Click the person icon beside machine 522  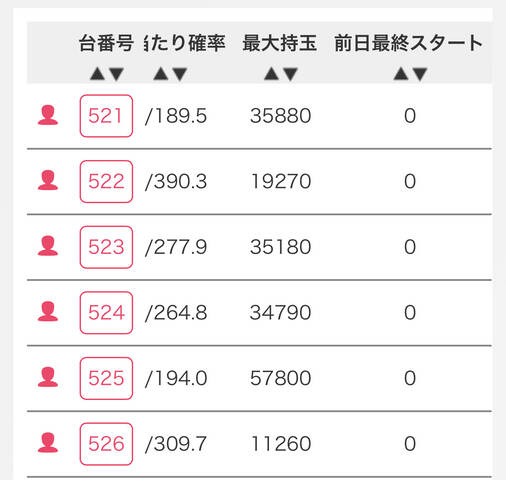(x=48, y=180)
